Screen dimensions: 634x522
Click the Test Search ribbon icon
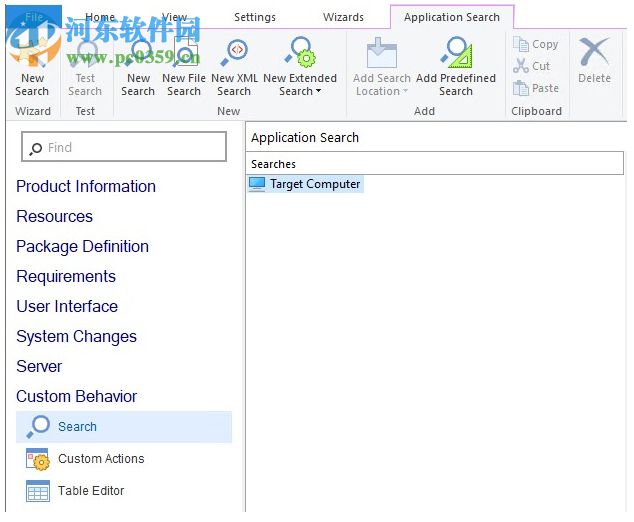(85, 53)
